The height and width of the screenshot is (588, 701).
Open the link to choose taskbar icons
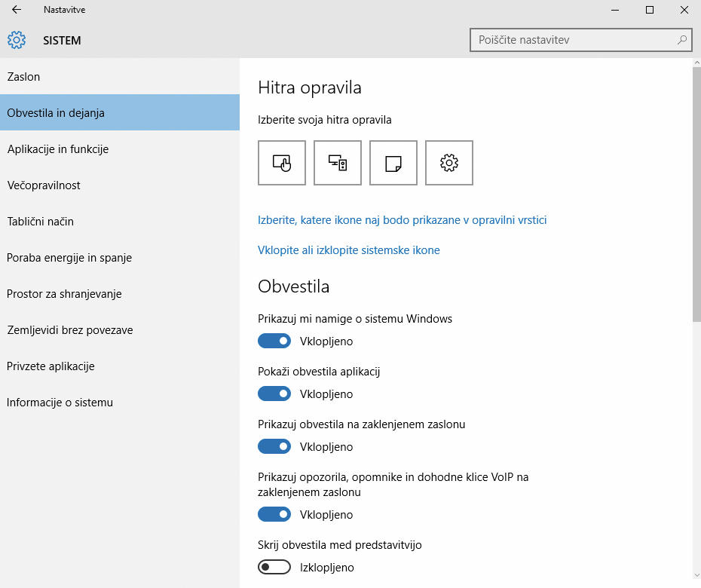[x=402, y=220]
